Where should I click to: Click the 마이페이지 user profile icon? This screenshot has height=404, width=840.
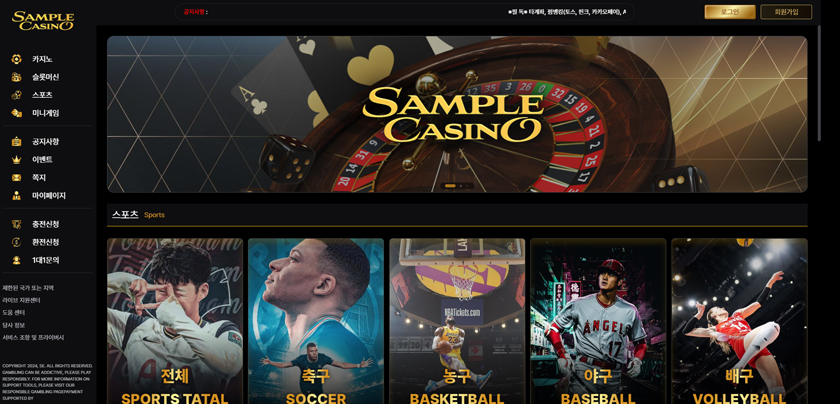click(x=17, y=196)
